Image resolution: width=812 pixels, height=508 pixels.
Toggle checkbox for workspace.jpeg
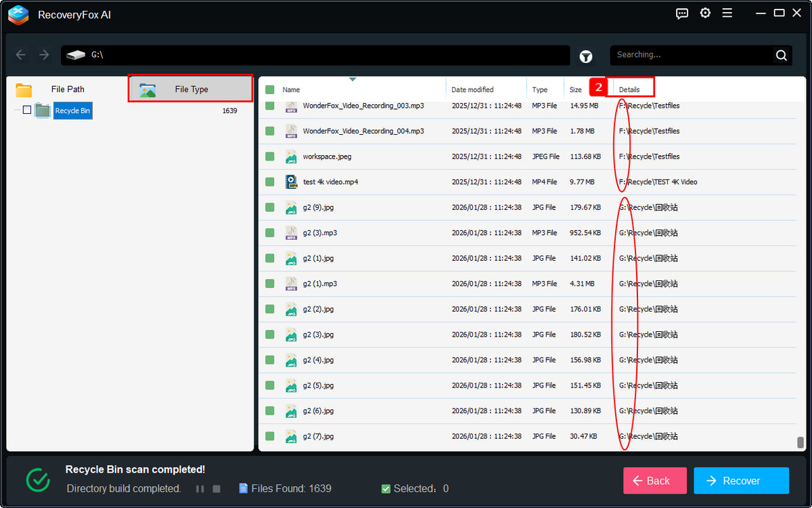click(x=270, y=156)
